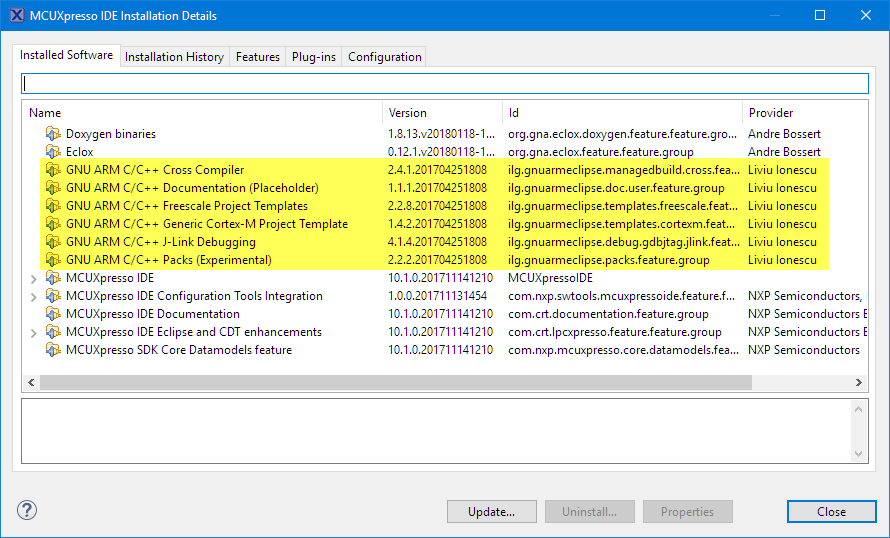Click the horizontal scrollbar thumb of software list
Screen dimensions: 890x538
pos(396,383)
